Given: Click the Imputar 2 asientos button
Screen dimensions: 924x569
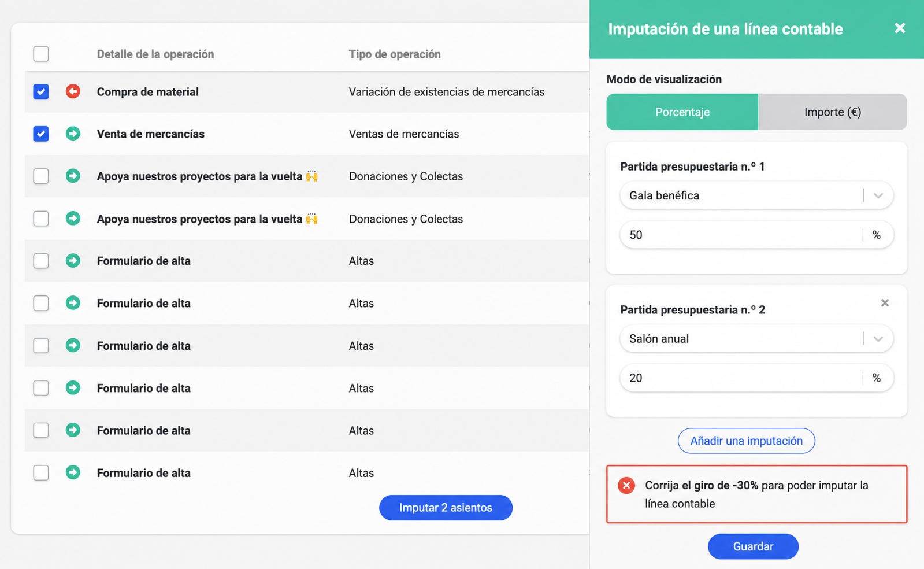Looking at the screenshot, I should (x=446, y=508).
